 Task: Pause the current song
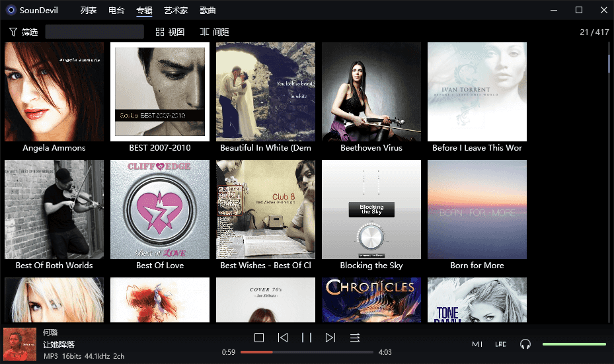pos(307,338)
